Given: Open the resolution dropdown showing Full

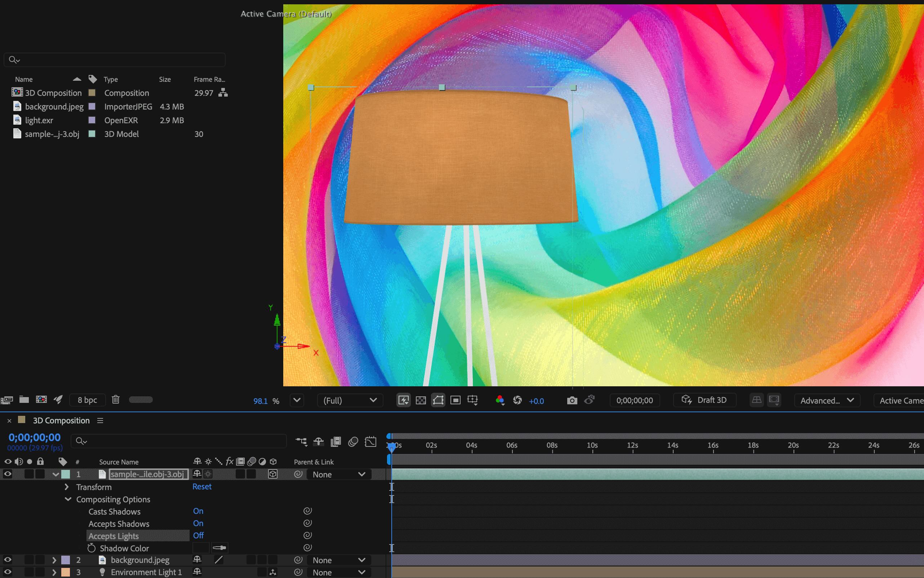Looking at the screenshot, I should pyautogui.click(x=348, y=400).
